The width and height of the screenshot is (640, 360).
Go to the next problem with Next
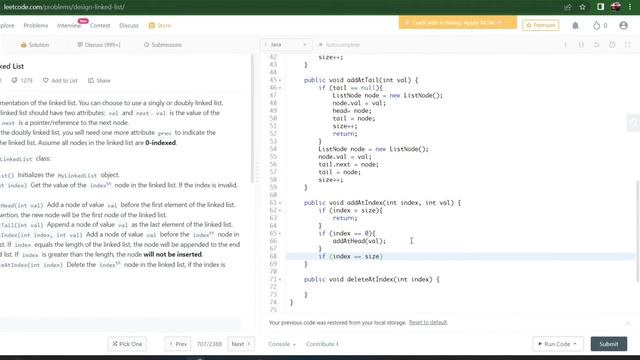coord(241,344)
